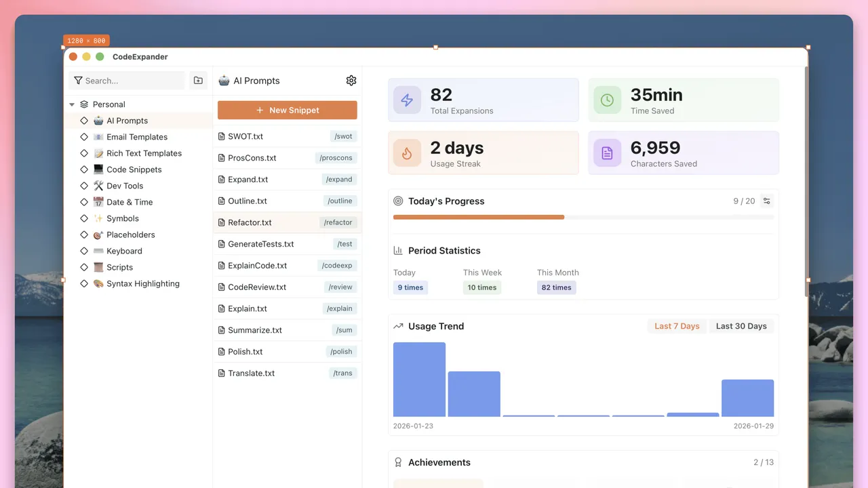Select the Refactor.txt snippet
868x488 pixels.
pos(288,222)
